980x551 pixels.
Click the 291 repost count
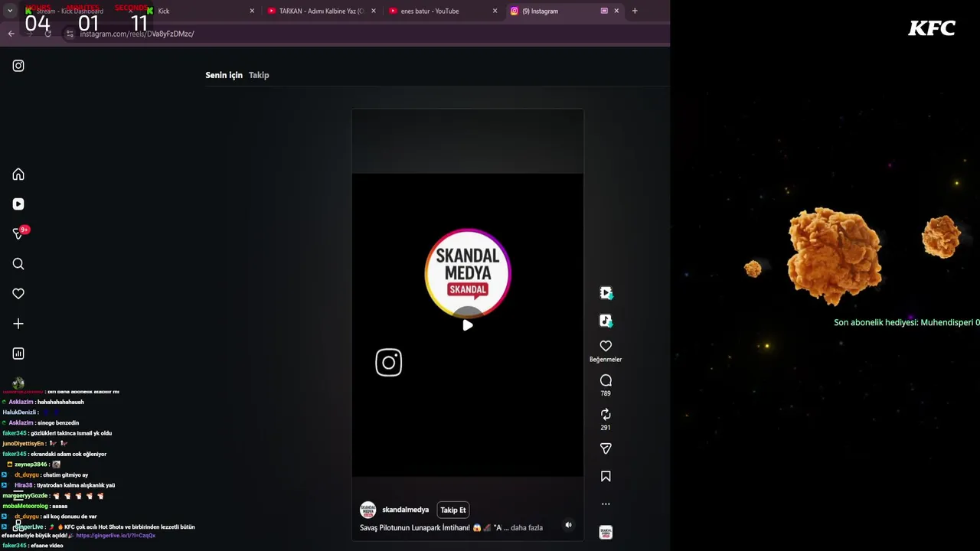[x=606, y=428]
